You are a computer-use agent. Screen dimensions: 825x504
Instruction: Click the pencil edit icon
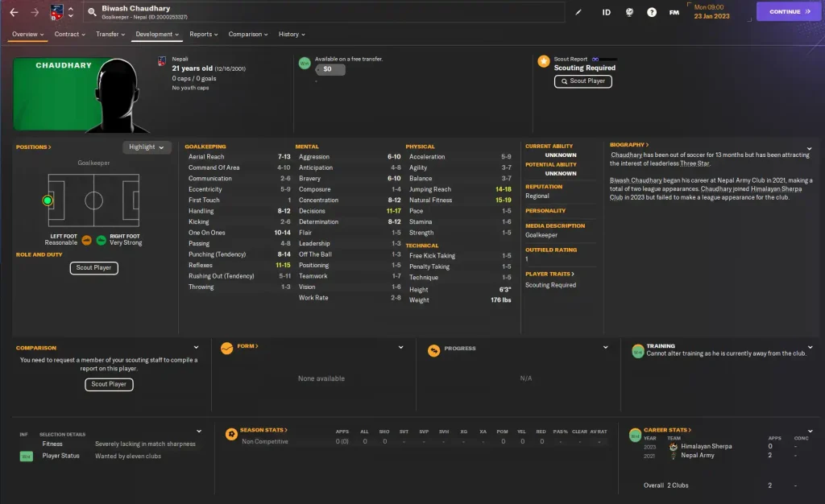click(578, 12)
